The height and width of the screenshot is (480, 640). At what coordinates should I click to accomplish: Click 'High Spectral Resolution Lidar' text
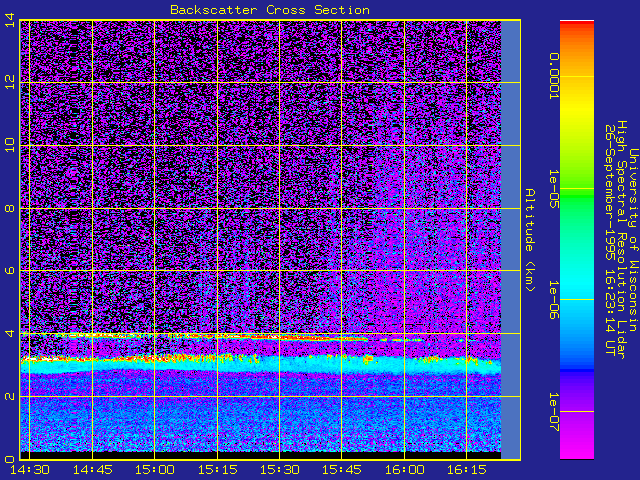[621, 240]
